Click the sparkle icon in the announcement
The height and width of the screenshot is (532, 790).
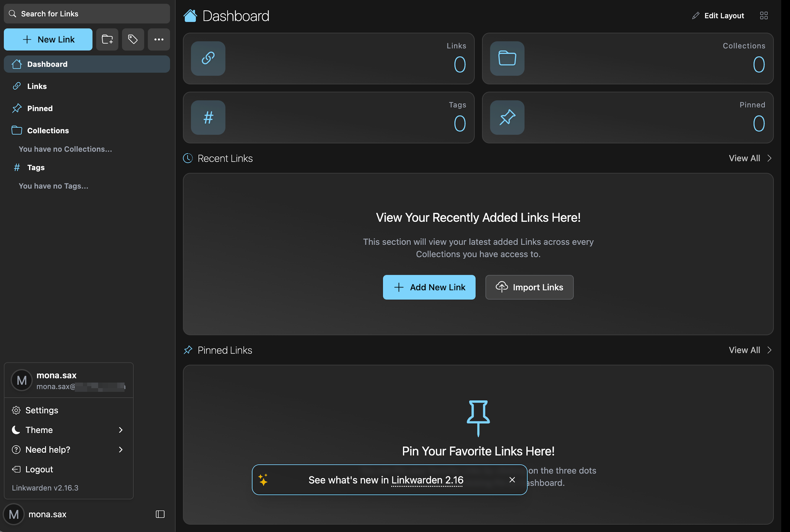(263, 479)
